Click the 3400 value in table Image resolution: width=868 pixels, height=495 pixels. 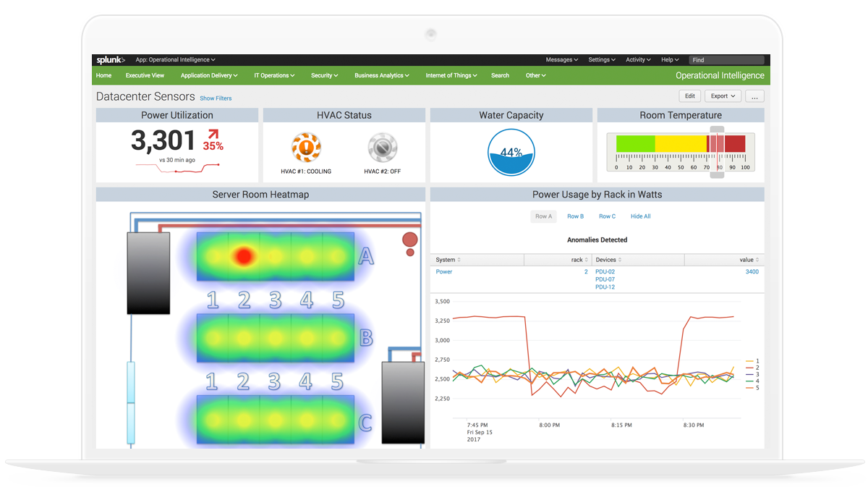tap(752, 272)
